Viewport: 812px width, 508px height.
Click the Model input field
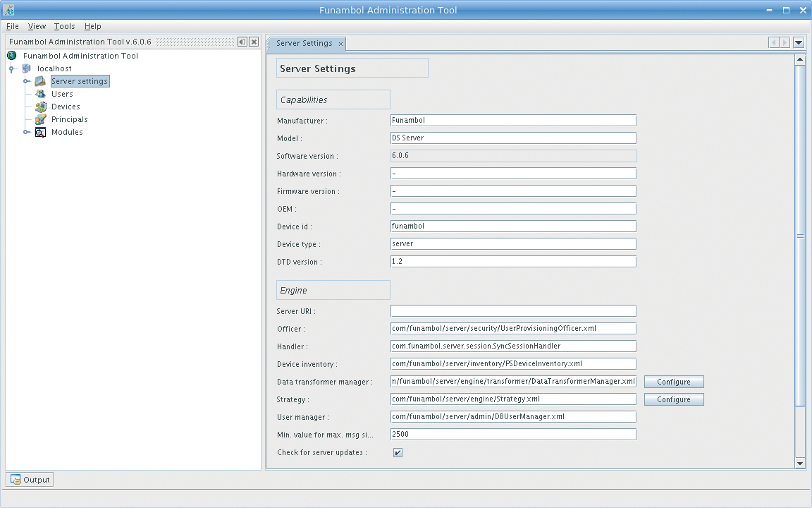tap(513, 138)
